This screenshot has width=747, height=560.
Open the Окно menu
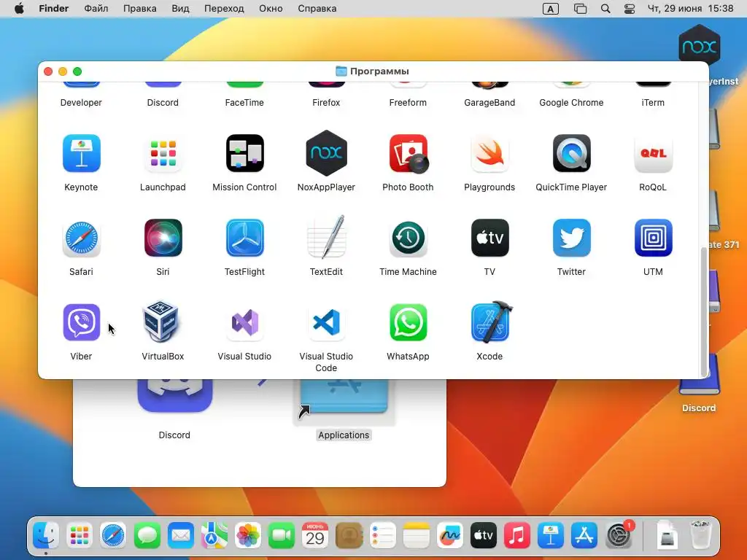(271, 9)
